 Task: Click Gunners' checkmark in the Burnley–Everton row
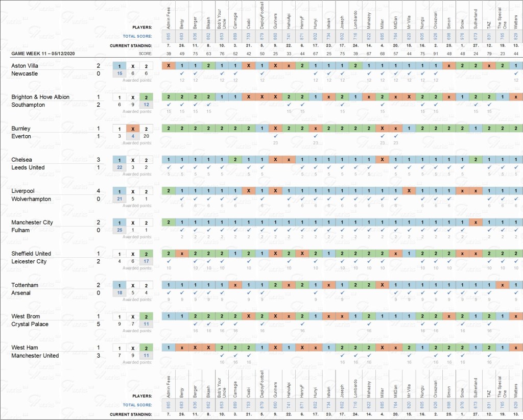coord(275,136)
